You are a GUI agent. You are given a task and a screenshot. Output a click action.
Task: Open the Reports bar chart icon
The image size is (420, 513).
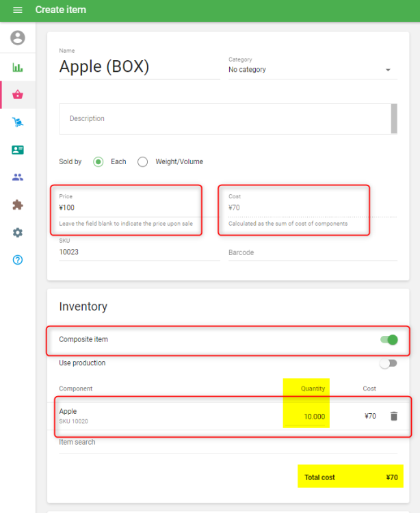click(18, 67)
